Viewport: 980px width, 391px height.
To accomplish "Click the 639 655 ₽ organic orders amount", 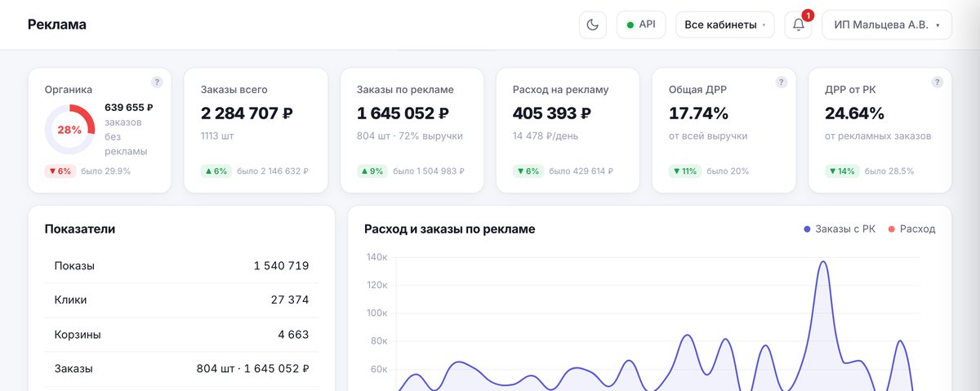I will 129,107.
